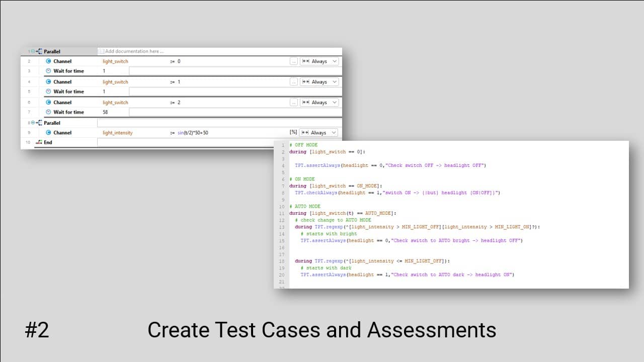
Task: Click the 'light_intensity' channel name
Action: (118, 133)
